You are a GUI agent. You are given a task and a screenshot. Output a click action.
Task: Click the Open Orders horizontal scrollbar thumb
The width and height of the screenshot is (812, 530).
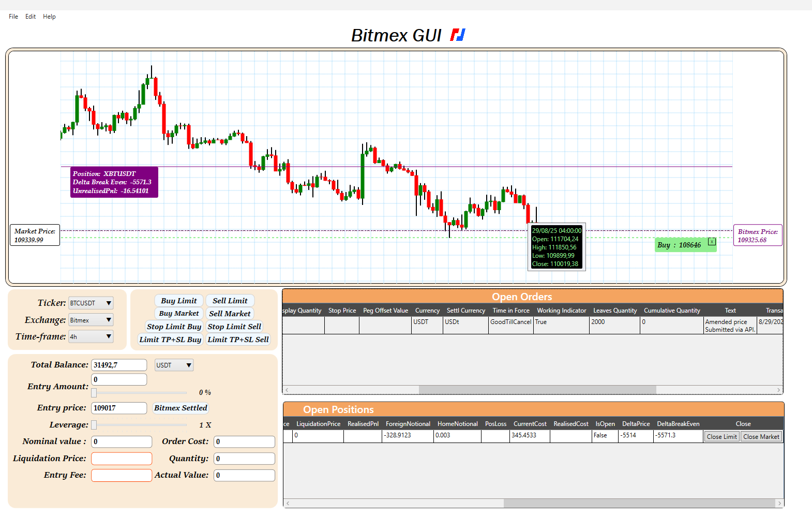[x=537, y=390]
